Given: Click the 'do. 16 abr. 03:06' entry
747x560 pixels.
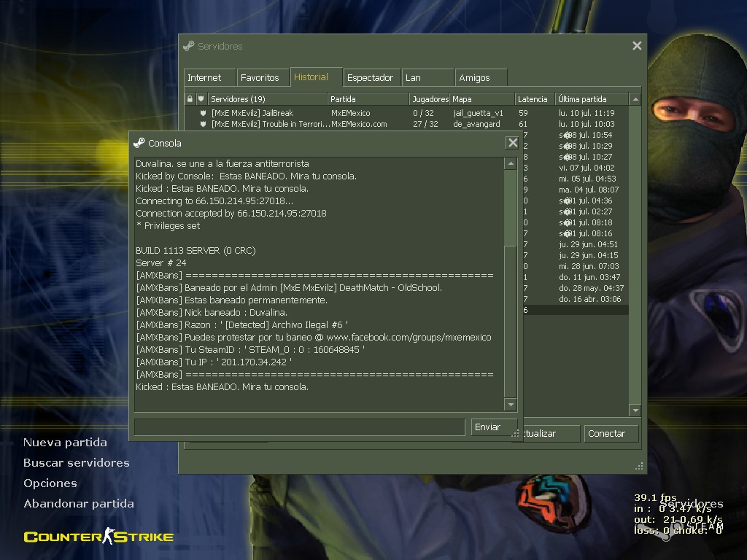Looking at the screenshot, I should pyautogui.click(x=589, y=299).
